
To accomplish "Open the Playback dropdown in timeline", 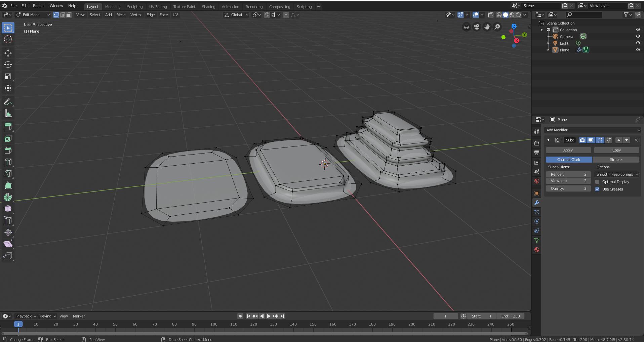I will point(26,316).
